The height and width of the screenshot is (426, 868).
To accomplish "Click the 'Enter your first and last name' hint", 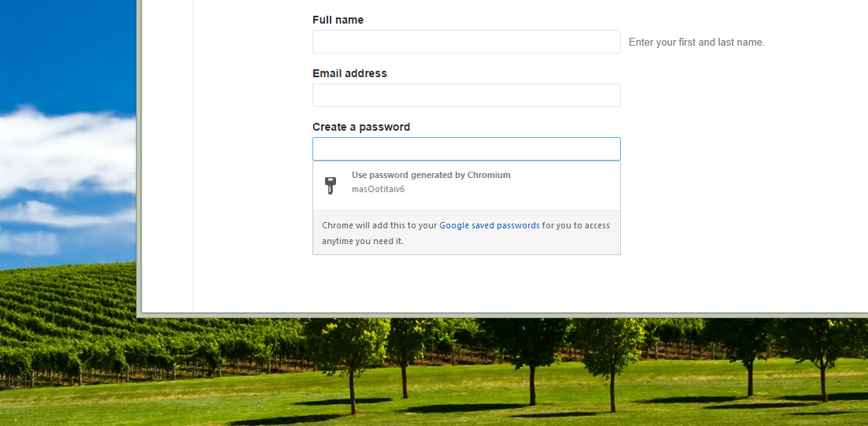I will pyautogui.click(x=696, y=42).
